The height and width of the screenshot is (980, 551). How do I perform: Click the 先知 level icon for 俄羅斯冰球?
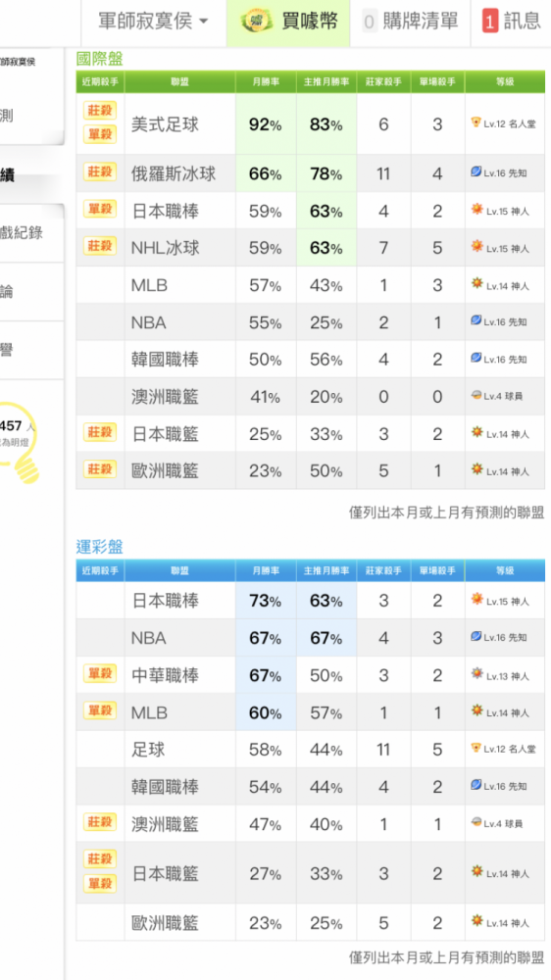(476, 172)
